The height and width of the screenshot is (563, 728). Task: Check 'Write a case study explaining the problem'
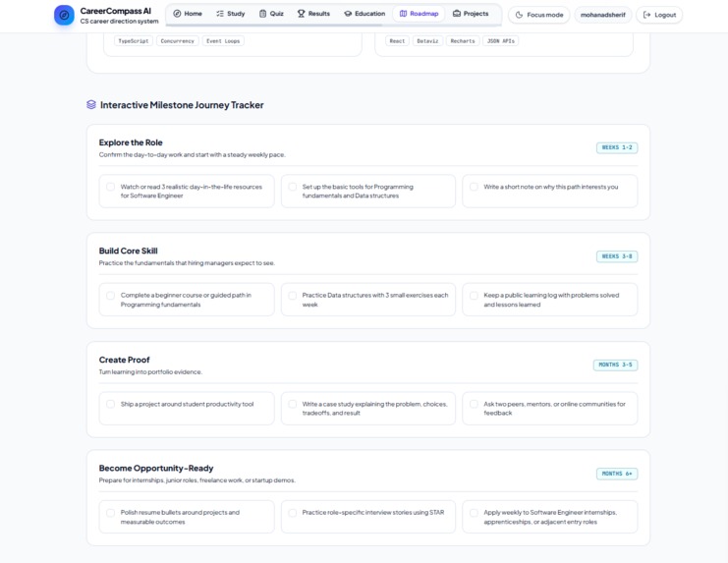click(293, 404)
